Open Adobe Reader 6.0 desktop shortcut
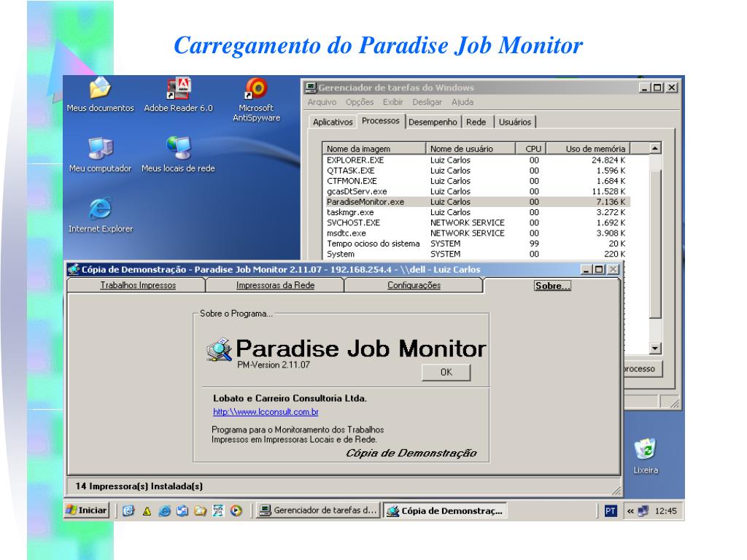Viewport: 747px width, 560px height. 178,94
